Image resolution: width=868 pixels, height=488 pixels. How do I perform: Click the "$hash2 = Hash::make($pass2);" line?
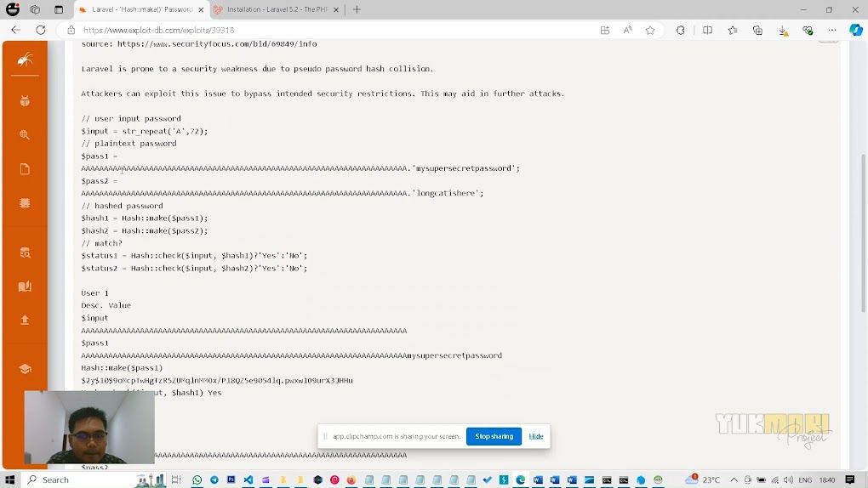tap(145, 230)
